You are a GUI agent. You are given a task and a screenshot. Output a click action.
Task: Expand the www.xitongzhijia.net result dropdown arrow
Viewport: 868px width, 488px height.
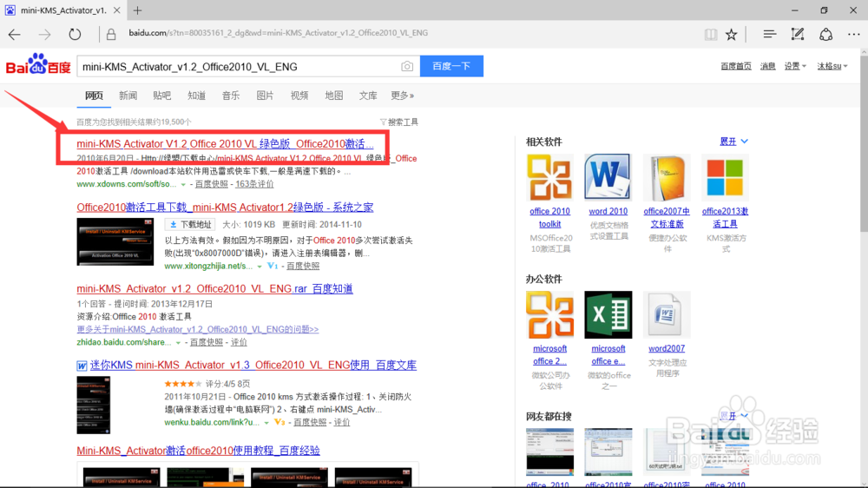coord(259,267)
